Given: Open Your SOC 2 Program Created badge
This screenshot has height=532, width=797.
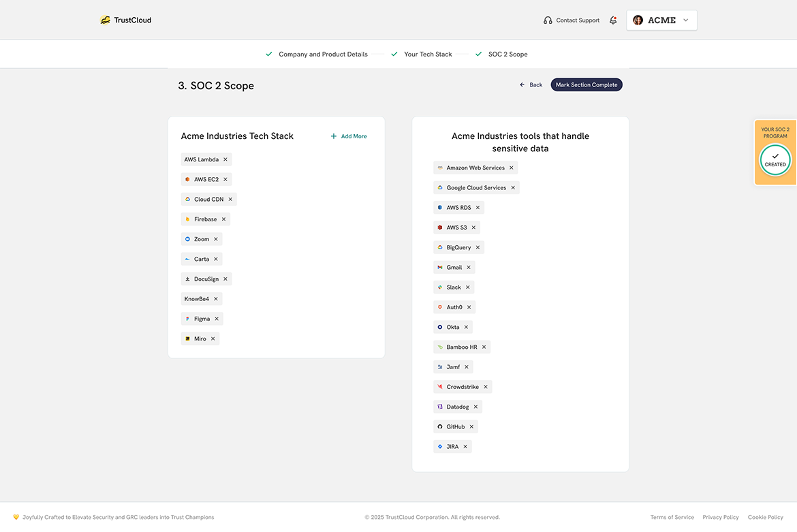Looking at the screenshot, I should 775,153.
